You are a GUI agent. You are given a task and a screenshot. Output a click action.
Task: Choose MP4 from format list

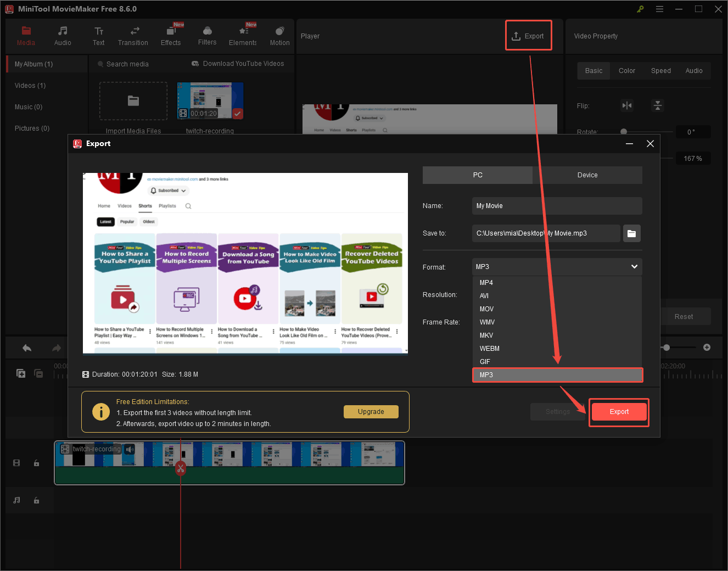(x=557, y=283)
